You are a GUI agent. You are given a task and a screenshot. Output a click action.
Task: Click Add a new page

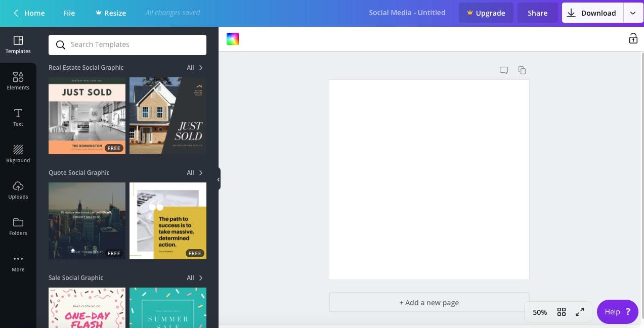(429, 303)
